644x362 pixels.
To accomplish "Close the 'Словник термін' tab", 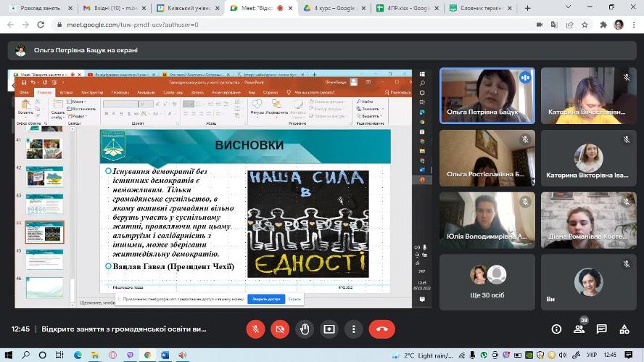I will (x=510, y=8).
